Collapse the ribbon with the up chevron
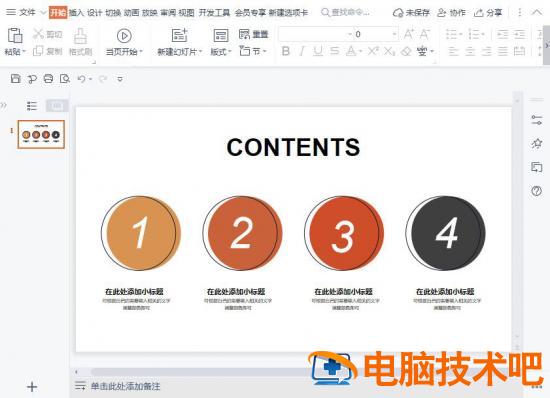 point(537,12)
